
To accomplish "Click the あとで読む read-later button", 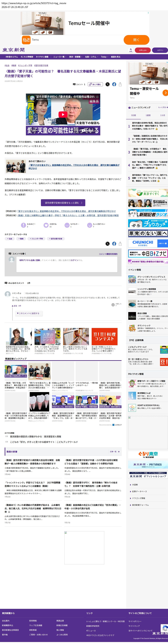I will [x=95, y=84].
